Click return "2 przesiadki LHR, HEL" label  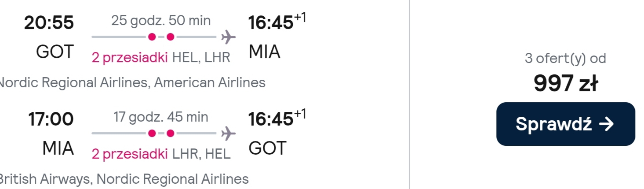tap(161, 153)
